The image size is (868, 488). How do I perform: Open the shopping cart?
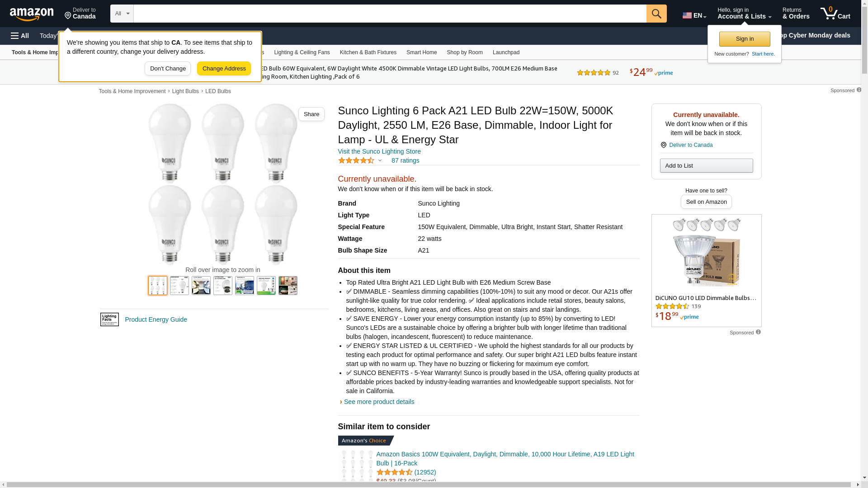pyautogui.click(x=835, y=14)
